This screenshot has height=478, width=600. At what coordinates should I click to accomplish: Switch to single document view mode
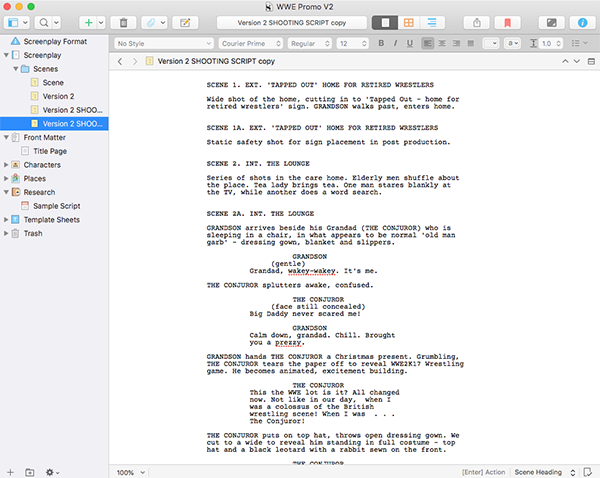pyautogui.click(x=385, y=23)
